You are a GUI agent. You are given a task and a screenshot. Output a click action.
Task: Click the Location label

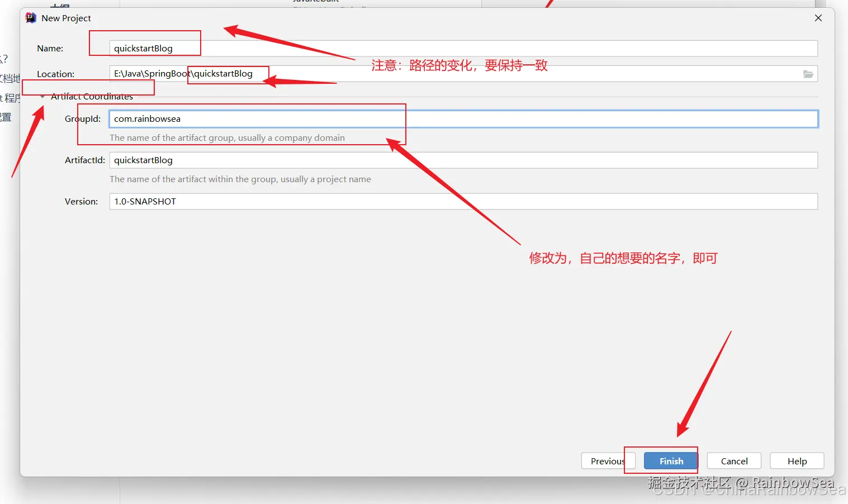[55, 74]
